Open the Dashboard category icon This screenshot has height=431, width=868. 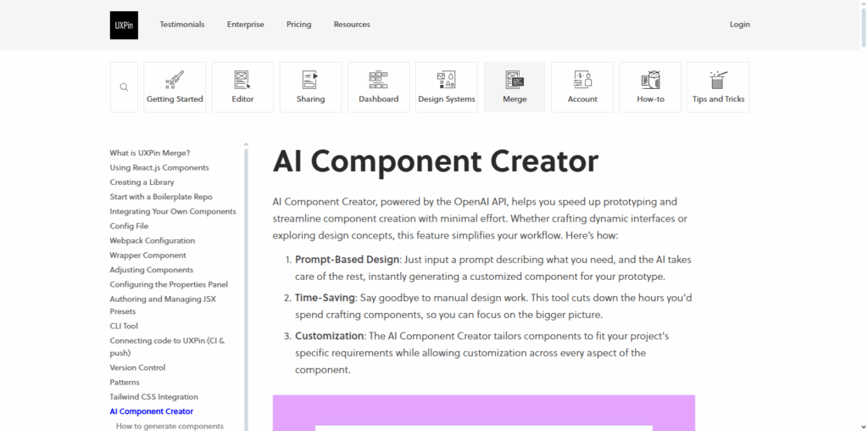point(379,81)
